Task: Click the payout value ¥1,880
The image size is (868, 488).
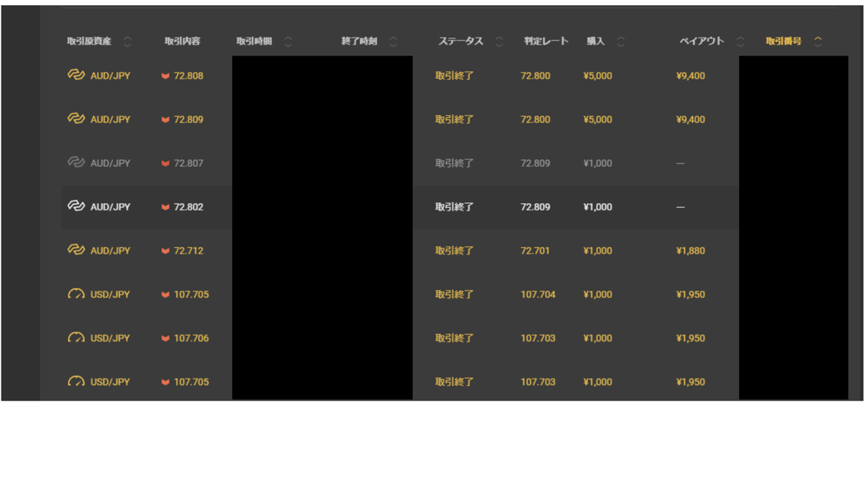Action: pyautogui.click(x=691, y=250)
